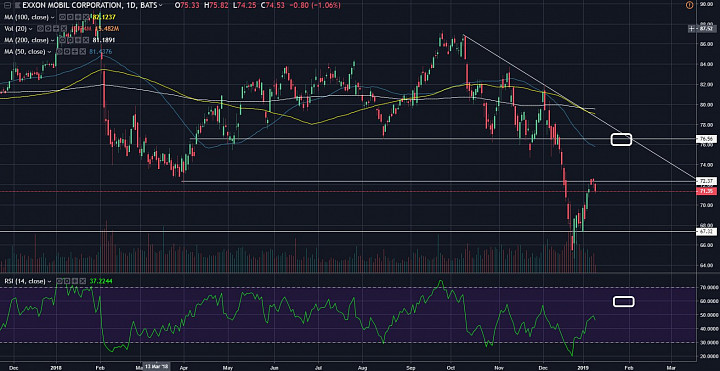Click the 67.32 horizontal line price label
The height and width of the screenshot is (371, 720).
(x=706, y=232)
